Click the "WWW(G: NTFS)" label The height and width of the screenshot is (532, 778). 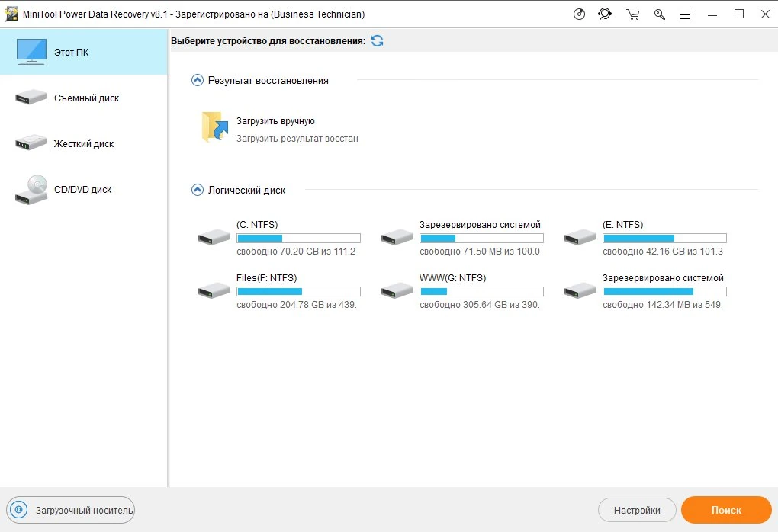pos(452,278)
